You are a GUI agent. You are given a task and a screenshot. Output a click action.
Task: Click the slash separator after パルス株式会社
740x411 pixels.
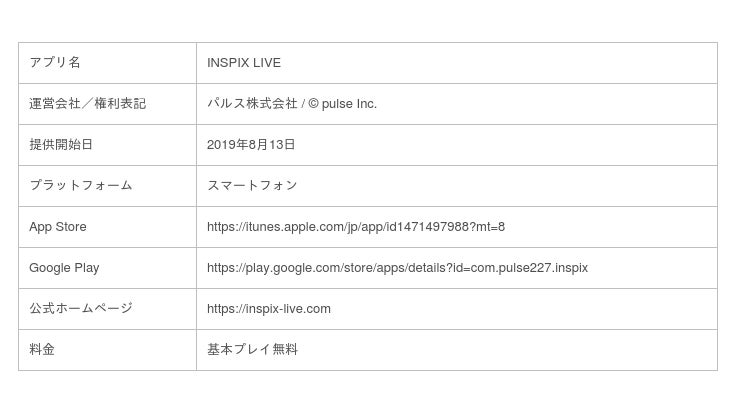pyautogui.click(x=303, y=104)
